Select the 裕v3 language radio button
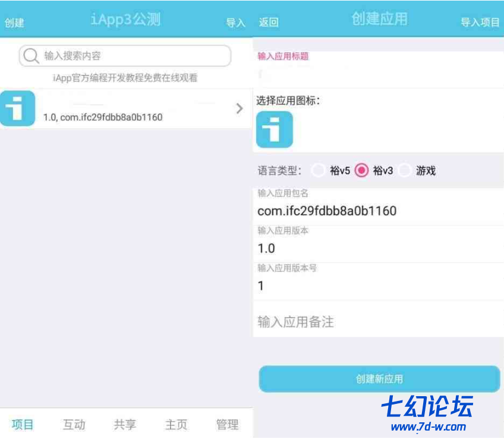Image resolution: width=504 pixels, height=439 pixels. pos(361,170)
